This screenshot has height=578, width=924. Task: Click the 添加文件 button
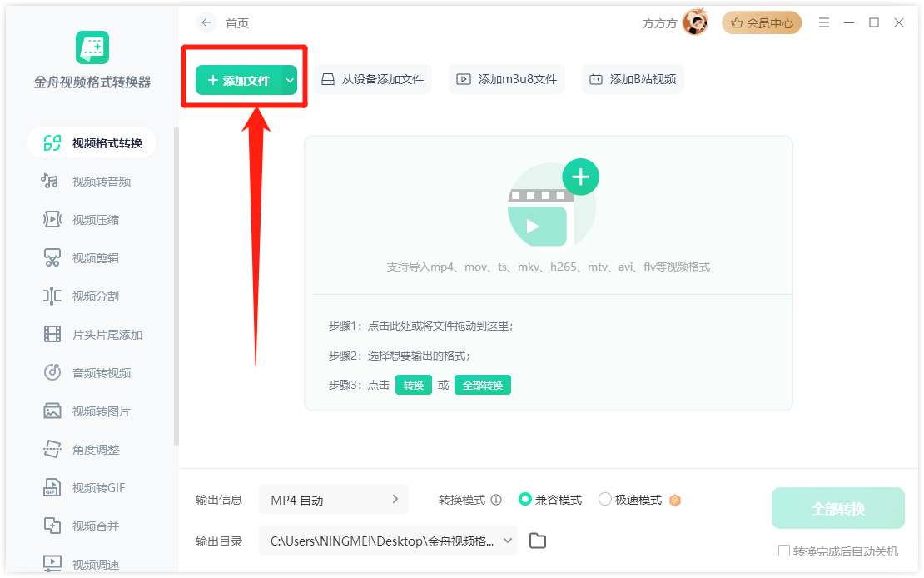pyautogui.click(x=239, y=80)
